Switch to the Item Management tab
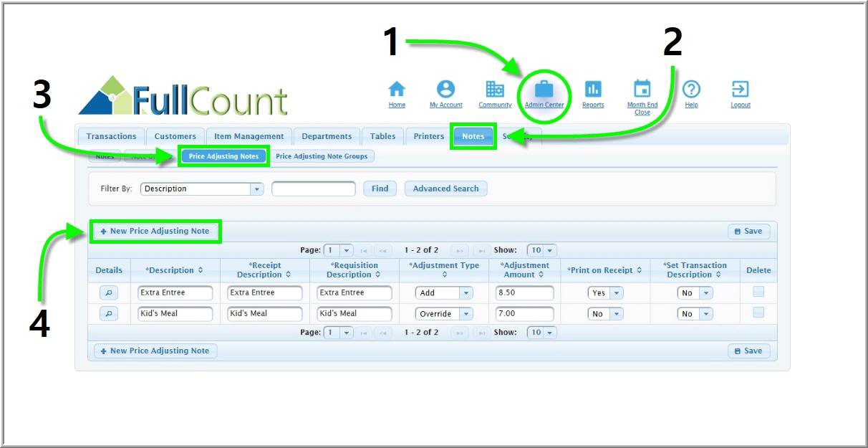Image resolution: width=868 pixels, height=448 pixels. 249,136
